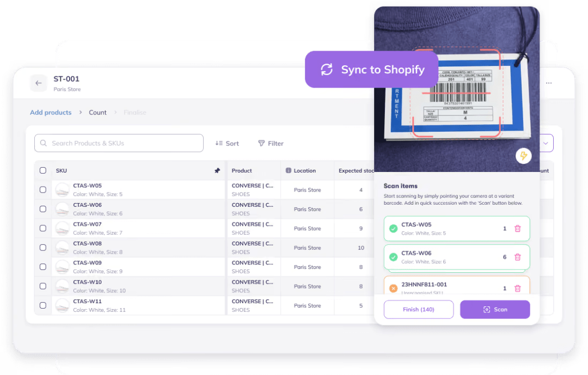Click green checkmark status for CTAS-W06
Viewport: 588px width, 375px height.
click(394, 257)
